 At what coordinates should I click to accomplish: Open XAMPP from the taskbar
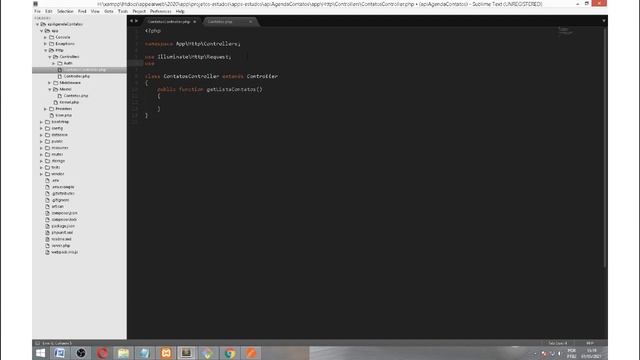click(x=166, y=353)
